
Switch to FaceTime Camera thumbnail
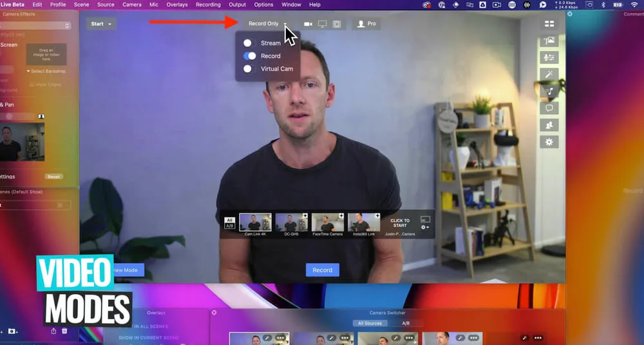coord(328,222)
